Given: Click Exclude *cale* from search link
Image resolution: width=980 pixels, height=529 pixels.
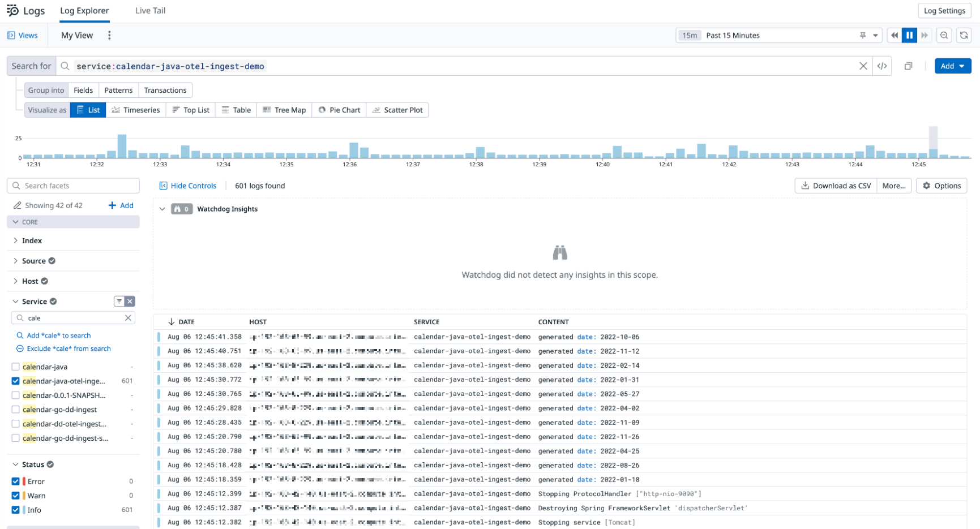Looking at the screenshot, I should pyautogui.click(x=69, y=349).
